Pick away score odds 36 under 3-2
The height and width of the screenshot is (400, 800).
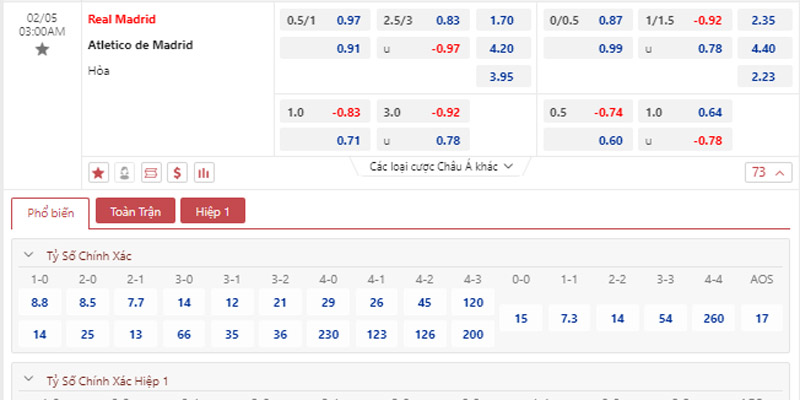(x=280, y=334)
